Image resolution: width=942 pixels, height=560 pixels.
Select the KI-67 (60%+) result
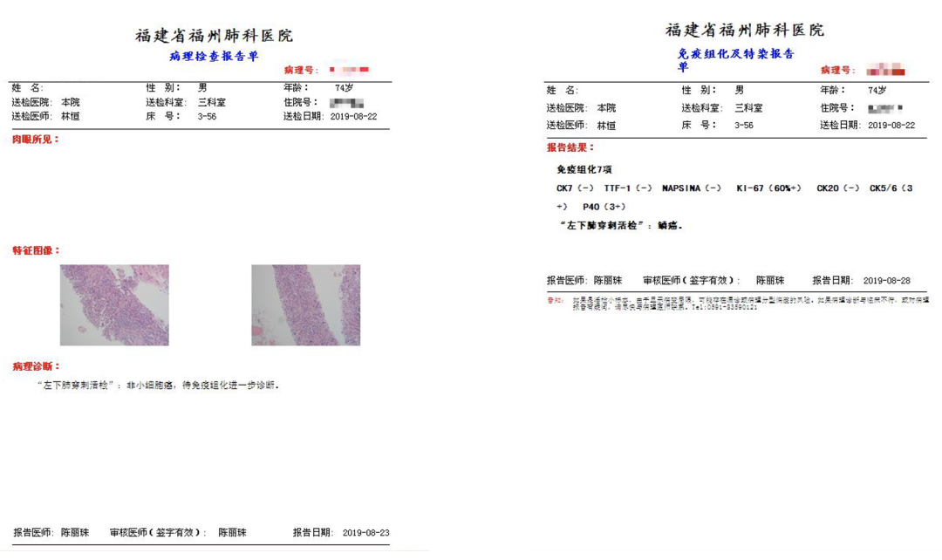click(x=769, y=188)
